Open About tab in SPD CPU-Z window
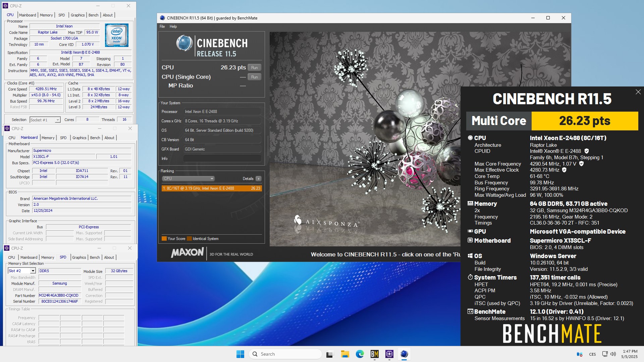 coord(109,257)
